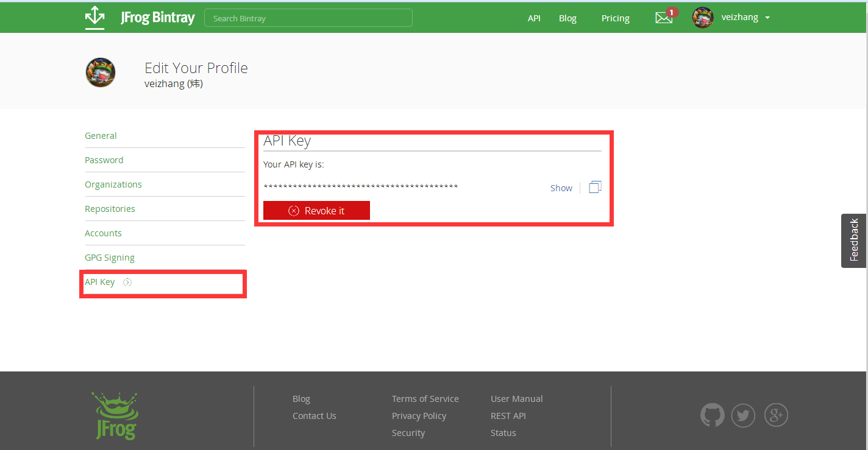The width and height of the screenshot is (868, 450).
Task: Click the JFrog Bintray logo icon
Action: [x=94, y=18]
